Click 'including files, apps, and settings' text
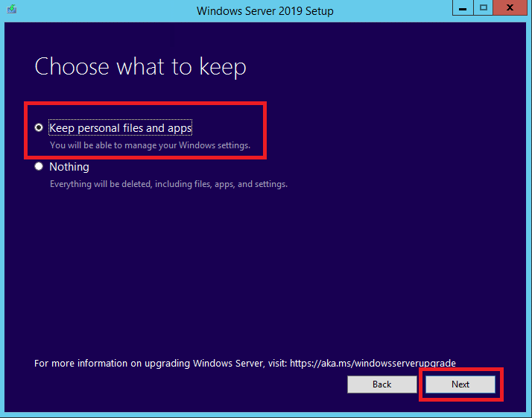The width and height of the screenshot is (532, 418). pyautogui.click(x=221, y=184)
